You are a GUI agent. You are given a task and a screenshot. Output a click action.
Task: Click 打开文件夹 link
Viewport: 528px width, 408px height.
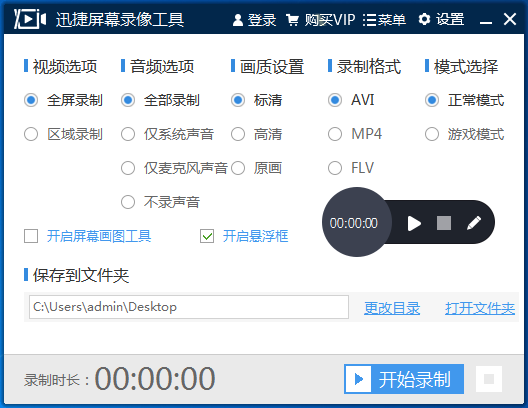pyautogui.click(x=480, y=308)
